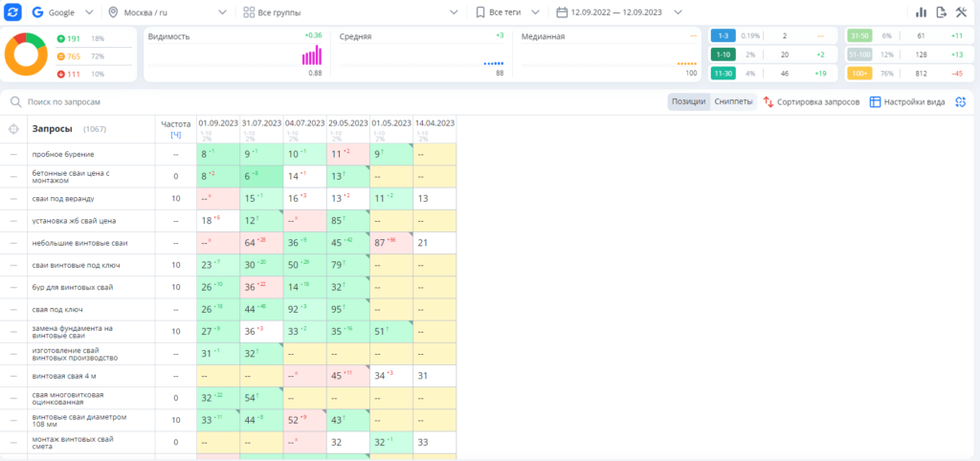Filter by the 11-30 position badge
This screenshot has height=461, width=980.
pos(723,73)
